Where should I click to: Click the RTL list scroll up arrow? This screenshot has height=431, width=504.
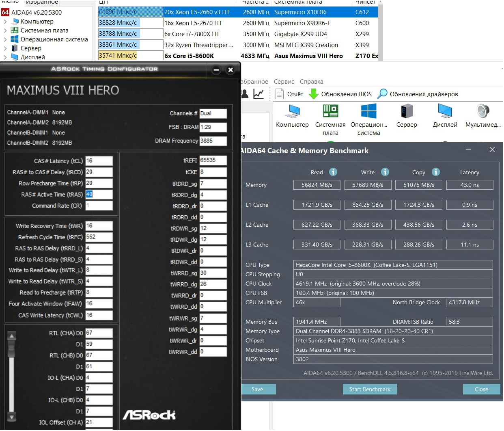coord(12,336)
